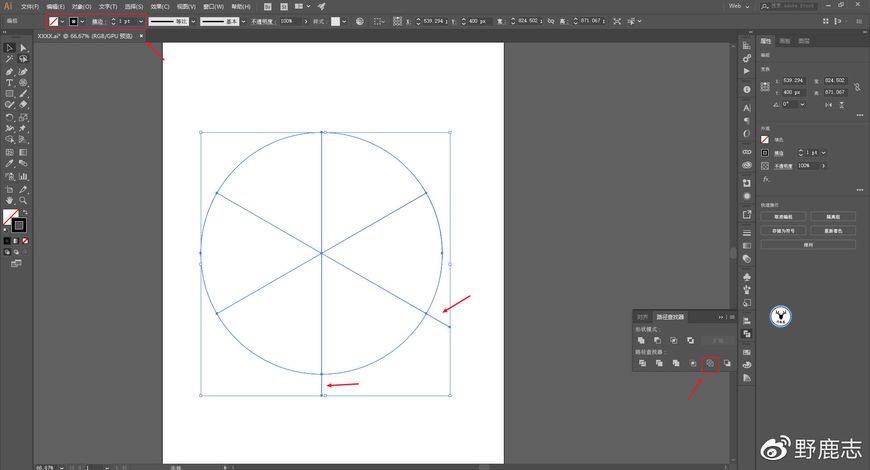This screenshot has width=870, height=470.
Task: Toggle reference point grid in control bar
Action: (397, 21)
